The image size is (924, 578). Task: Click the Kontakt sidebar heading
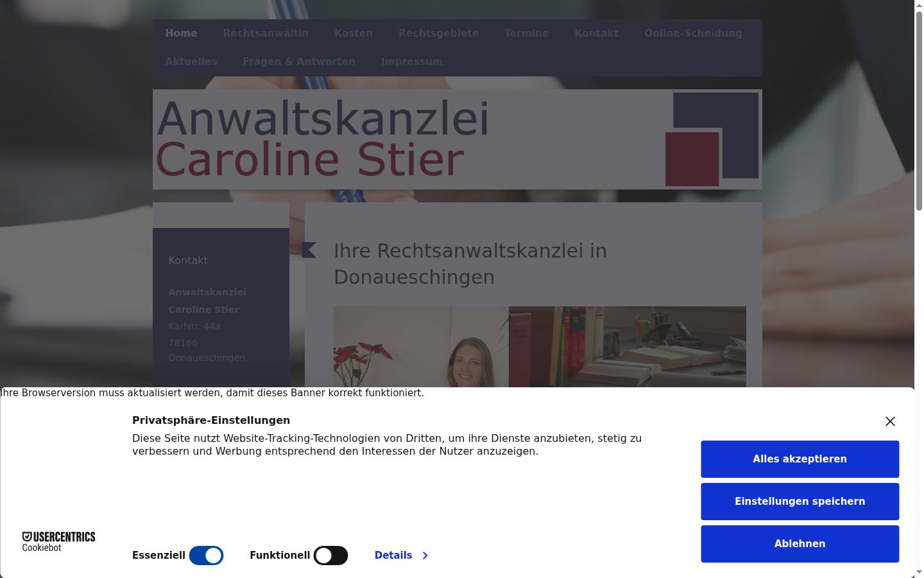pos(188,260)
